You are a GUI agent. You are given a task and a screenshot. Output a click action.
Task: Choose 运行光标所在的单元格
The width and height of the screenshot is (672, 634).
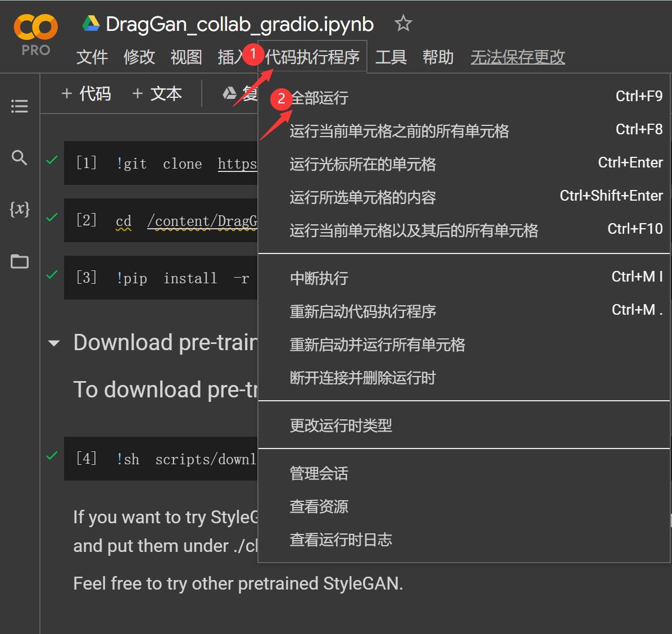(464, 164)
